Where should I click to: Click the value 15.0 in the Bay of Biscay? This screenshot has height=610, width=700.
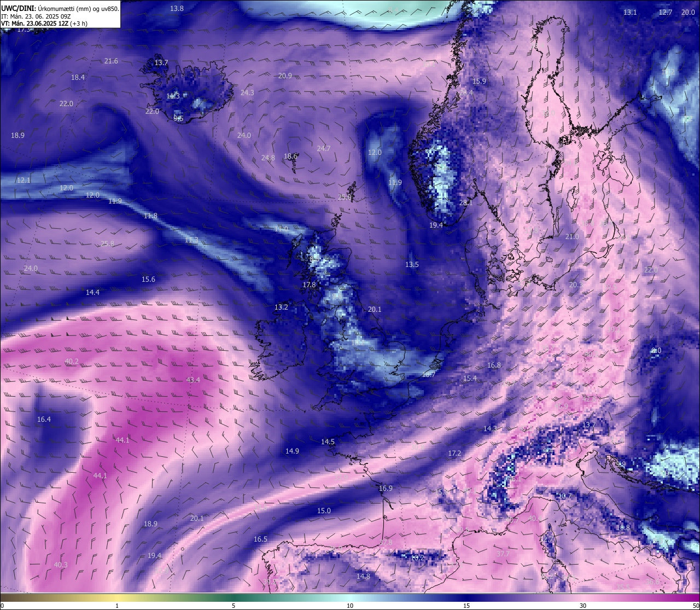(324, 510)
